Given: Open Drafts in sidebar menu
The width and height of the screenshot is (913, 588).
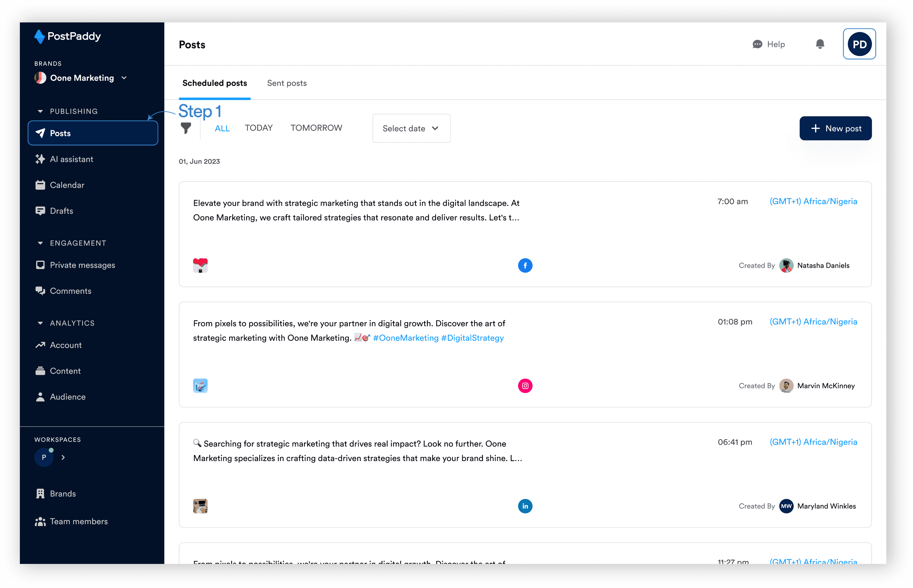Looking at the screenshot, I should tap(62, 211).
